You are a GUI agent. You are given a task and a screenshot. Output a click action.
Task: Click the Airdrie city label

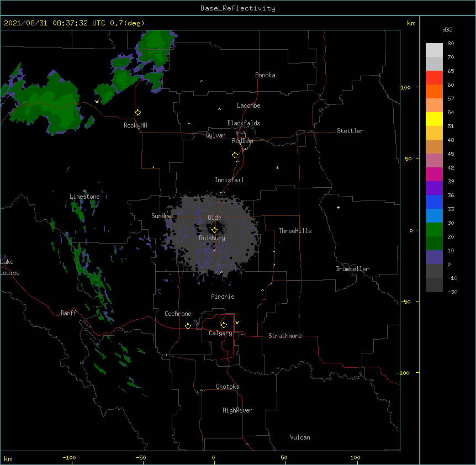coord(223,297)
